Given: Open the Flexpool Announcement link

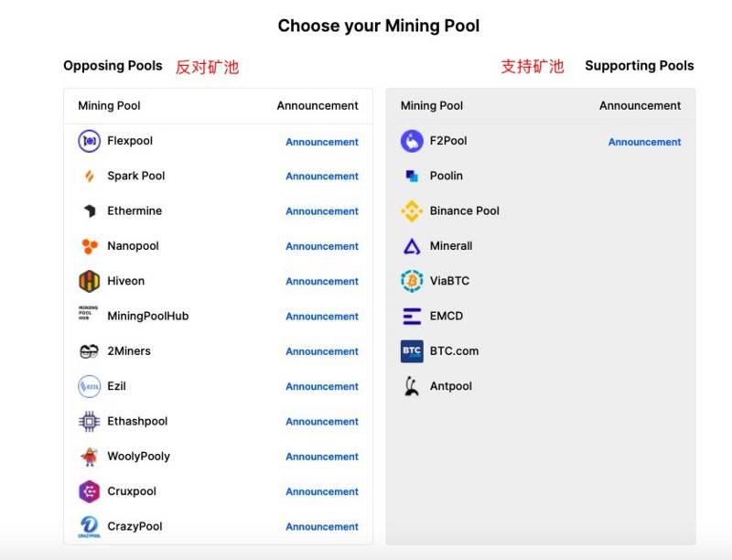Looking at the screenshot, I should point(322,142).
